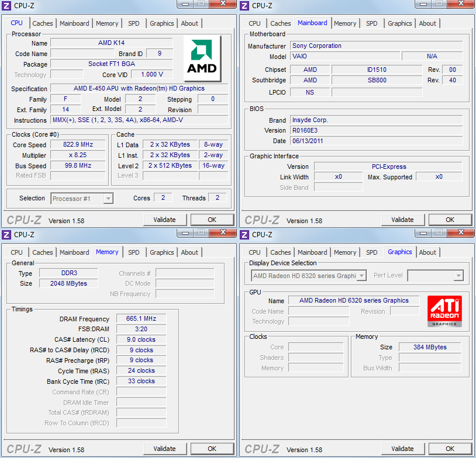
Task: Click the Bank Cycle Time value 33 clocks
Action: pos(141,381)
